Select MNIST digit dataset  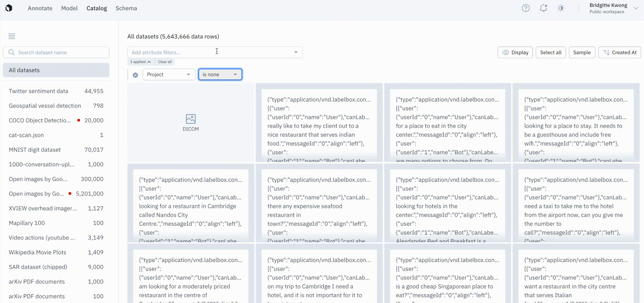click(x=56, y=150)
